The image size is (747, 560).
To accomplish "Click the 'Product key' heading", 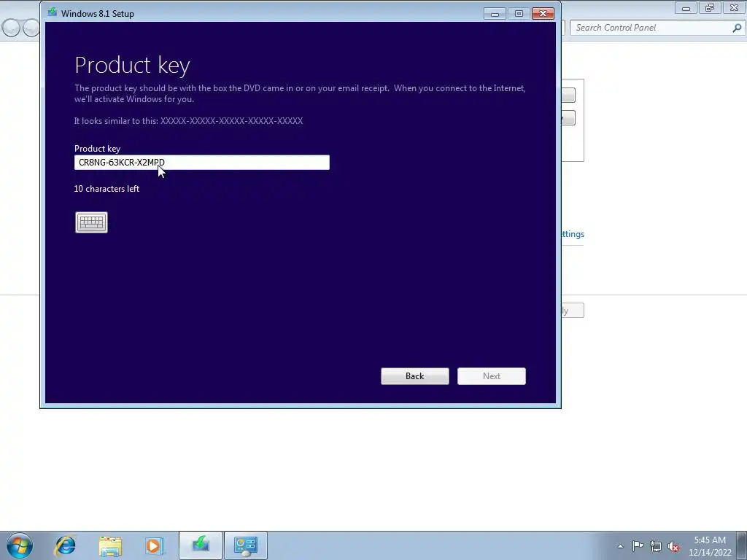I will [133, 65].
